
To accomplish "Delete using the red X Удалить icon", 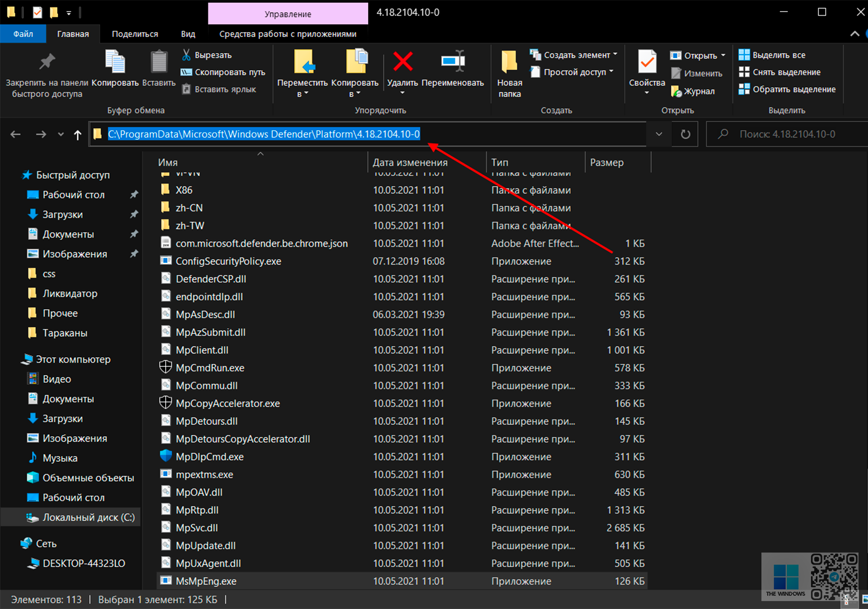I will 403,62.
